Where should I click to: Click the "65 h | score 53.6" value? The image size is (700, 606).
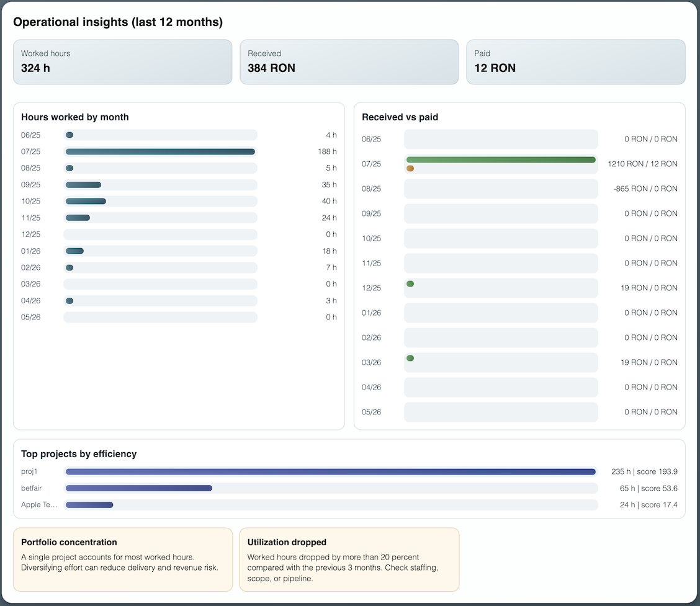(648, 488)
